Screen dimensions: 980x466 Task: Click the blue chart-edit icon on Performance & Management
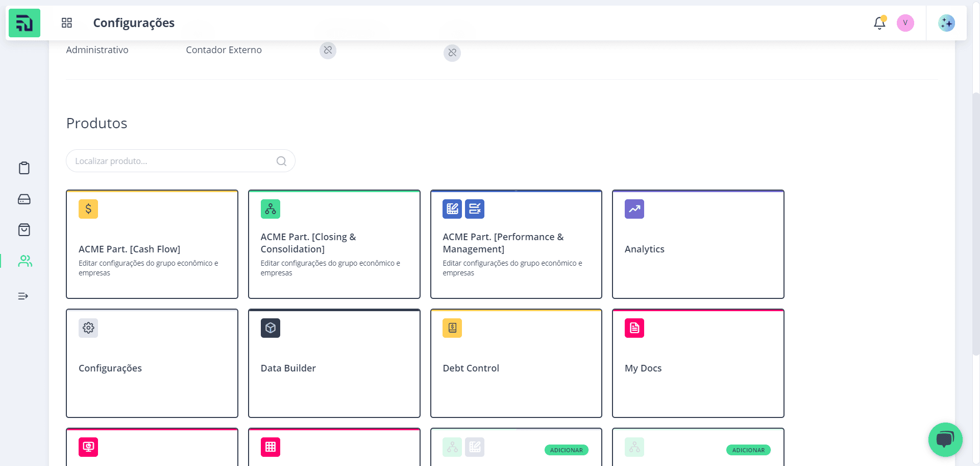click(x=452, y=209)
